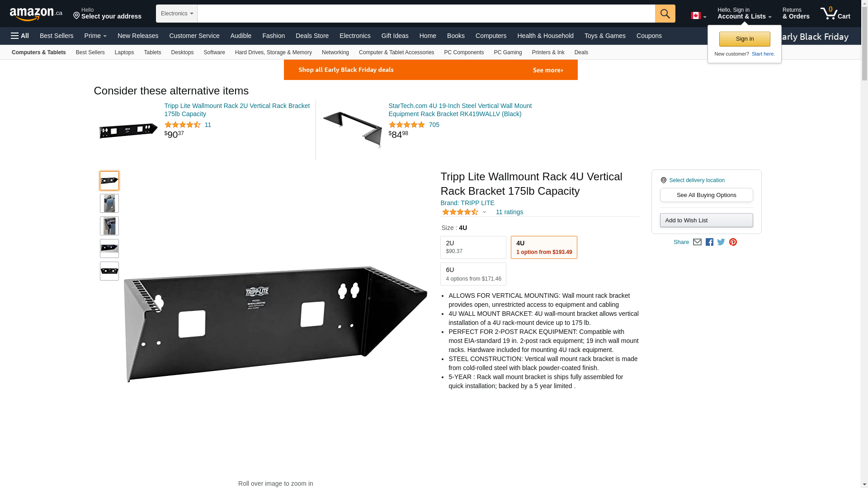This screenshot has width=868, height=488.
Task: Share on Pinterest icon
Action: pyautogui.click(x=733, y=242)
